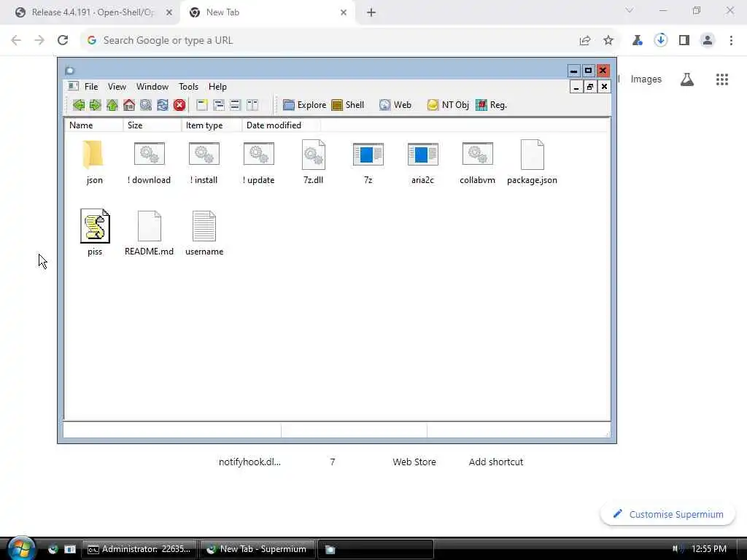Open the Reg. registry view button
The image size is (747, 560).
tap(491, 105)
